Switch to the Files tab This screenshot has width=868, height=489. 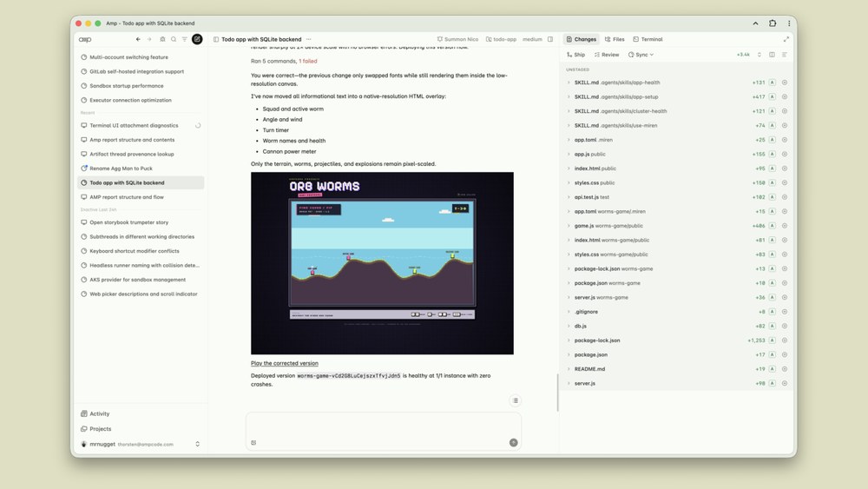615,39
